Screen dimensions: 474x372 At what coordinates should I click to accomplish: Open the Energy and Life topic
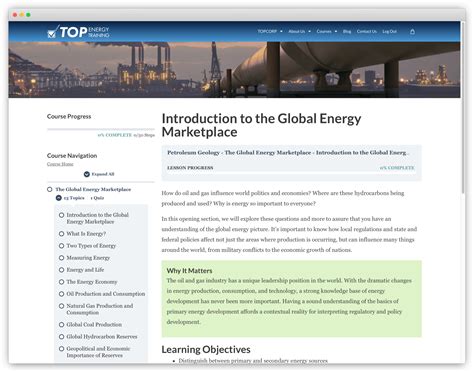(85, 270)
